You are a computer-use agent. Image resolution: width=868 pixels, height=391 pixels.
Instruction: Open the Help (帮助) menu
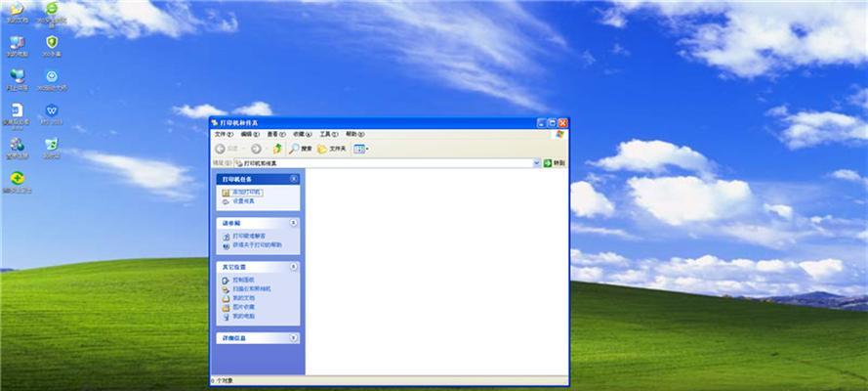(x=354, y=134)
